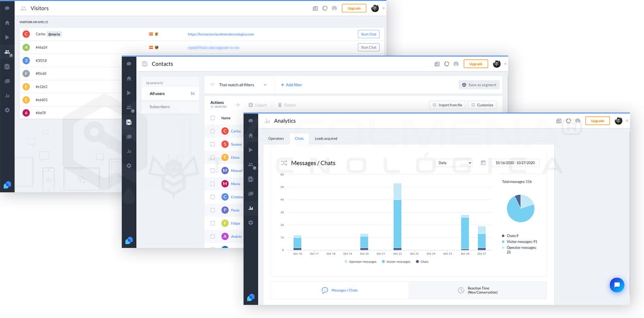
Task: Switch to Chats tab in Analytics
Action: coord(299,139)
